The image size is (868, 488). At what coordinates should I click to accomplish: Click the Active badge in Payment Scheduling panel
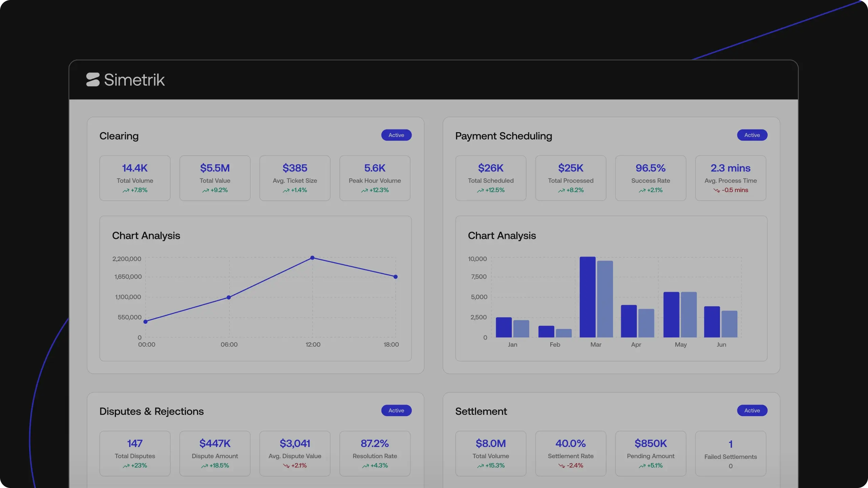coord(752,135)
